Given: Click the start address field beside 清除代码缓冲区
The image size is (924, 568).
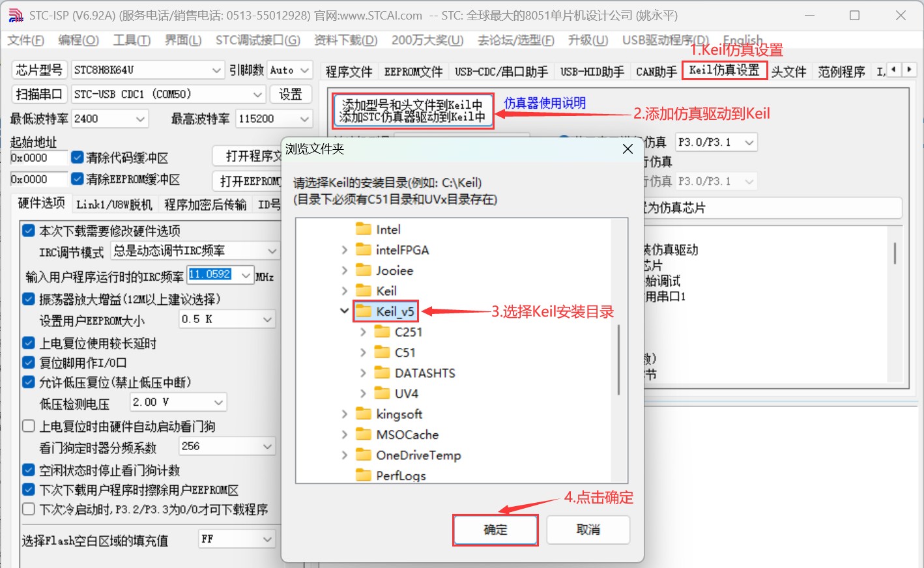Looking at the screenshot, I should click(x=38, y=158).
